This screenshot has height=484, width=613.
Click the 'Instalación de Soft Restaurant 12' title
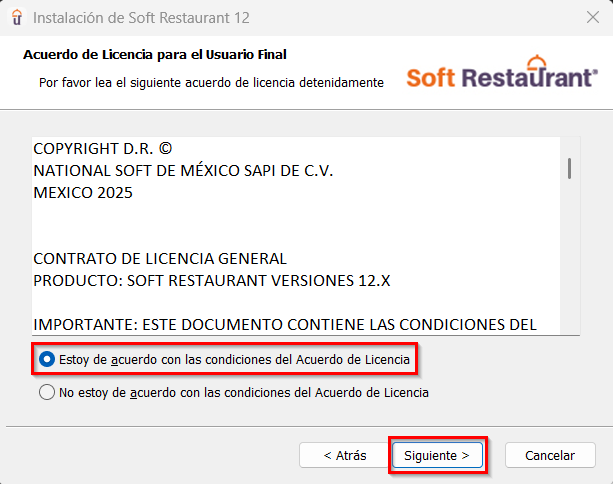pos(141,18)
